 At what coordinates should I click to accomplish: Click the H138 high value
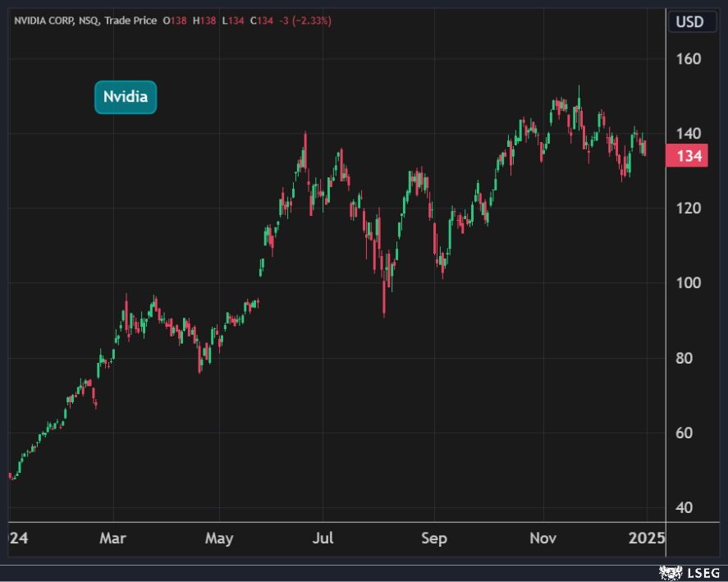click(204, 21)
